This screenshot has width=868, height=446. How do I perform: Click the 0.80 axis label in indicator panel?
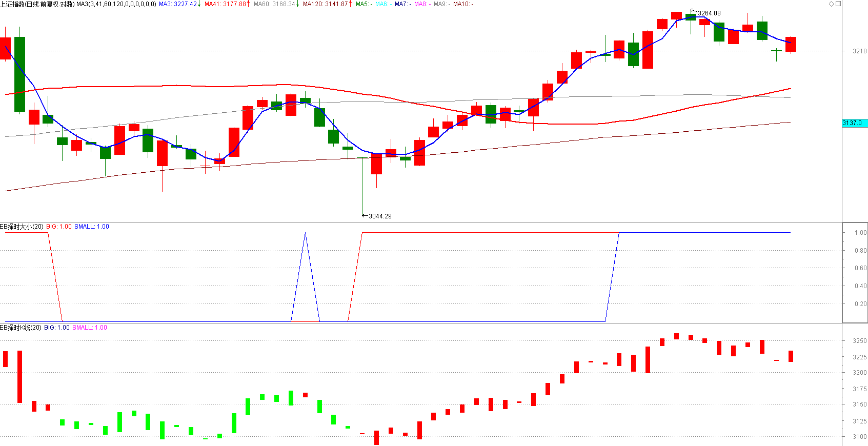(x=861, y=251)
